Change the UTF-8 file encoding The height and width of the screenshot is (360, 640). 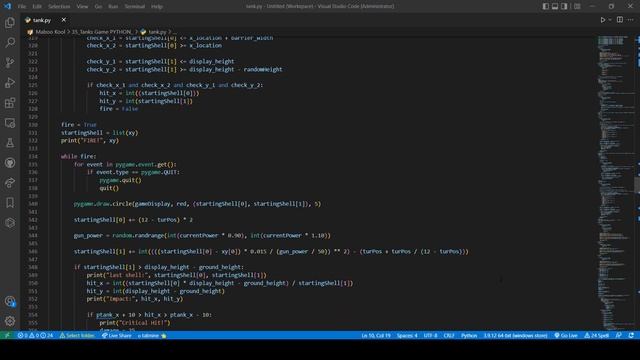(x=430, y=336)
